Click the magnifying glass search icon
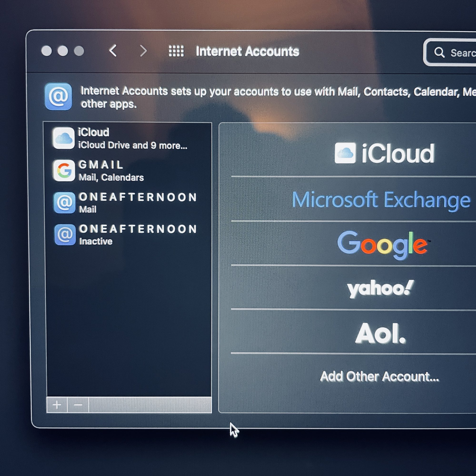The image size is (476, 476). point(439,52)
